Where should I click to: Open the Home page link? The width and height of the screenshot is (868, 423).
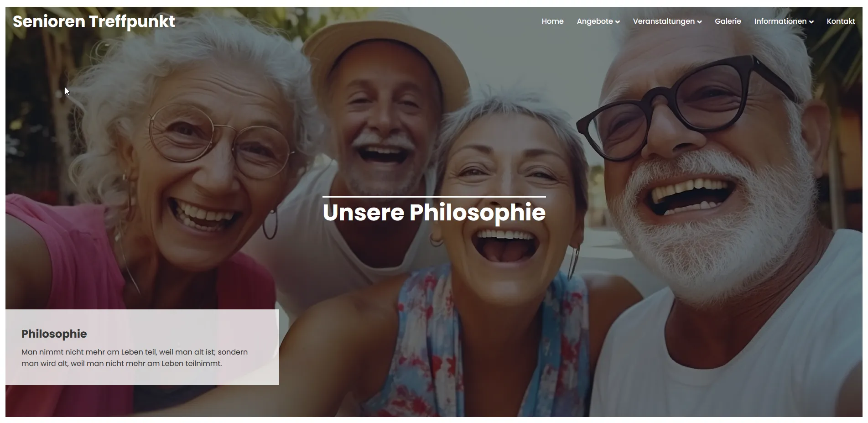(552, 21)
